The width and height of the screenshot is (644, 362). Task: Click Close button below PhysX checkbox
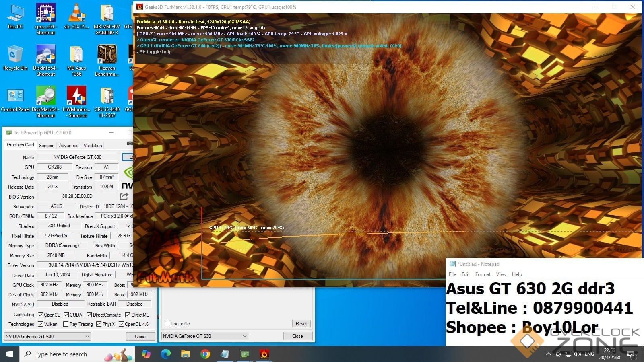pyautogui.click(x=140, y=337)
